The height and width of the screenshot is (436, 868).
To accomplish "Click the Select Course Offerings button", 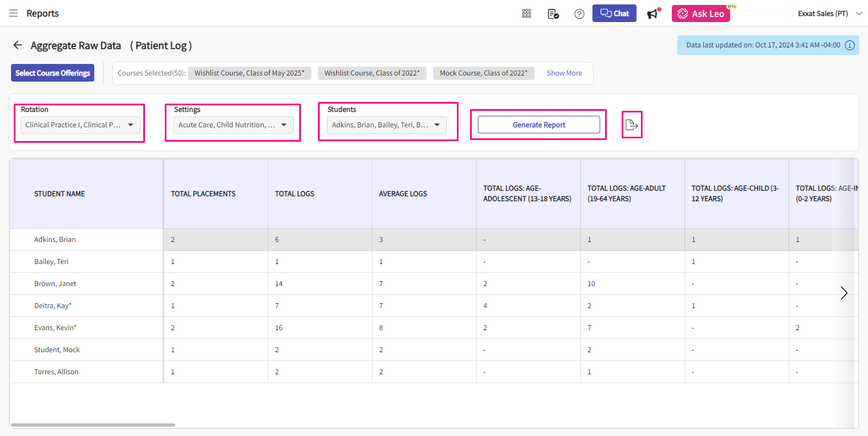I will (x=52, y=73).
